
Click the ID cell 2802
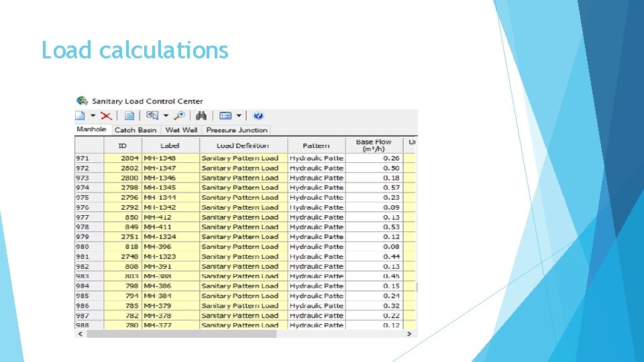click(x=123, y=168)
